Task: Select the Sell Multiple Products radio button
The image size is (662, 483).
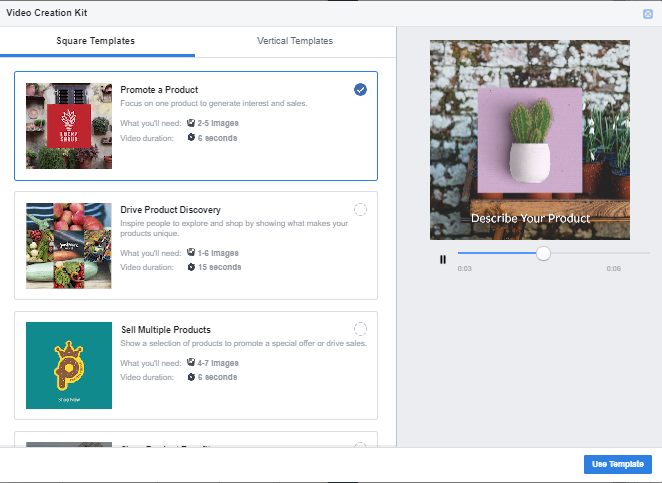Action: [360, 329]
